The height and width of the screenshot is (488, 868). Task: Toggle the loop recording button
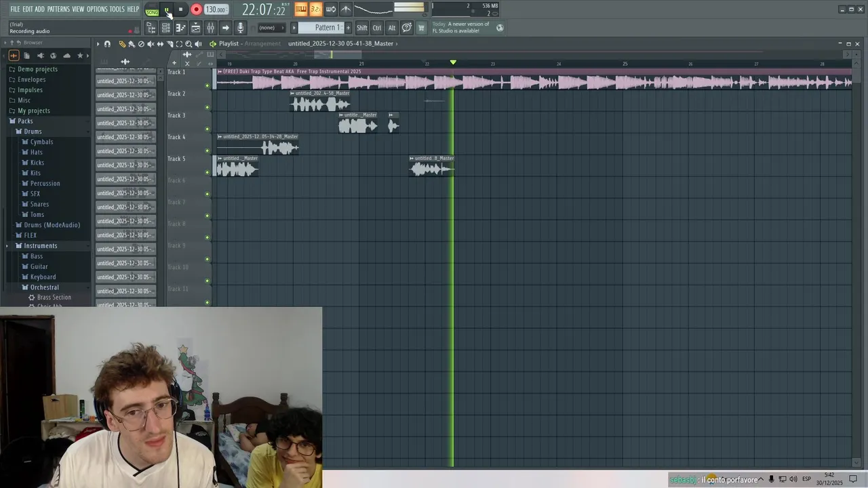point(330,9)
